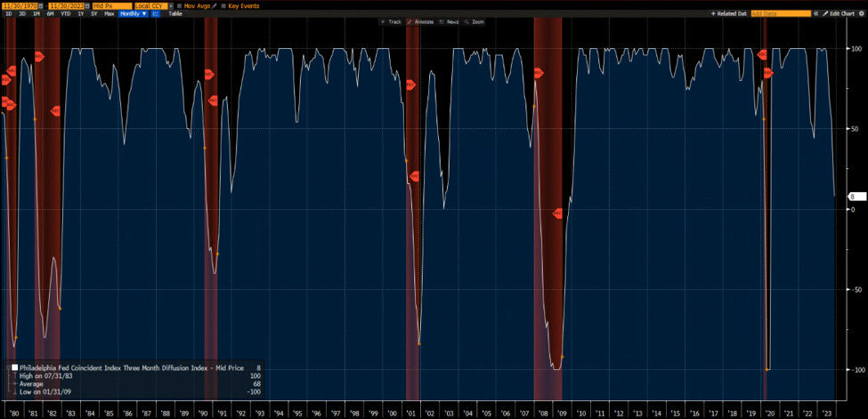
Task: Click the '08 label on the x-axis
Action: pyautogui.click(x=542, y=413)
